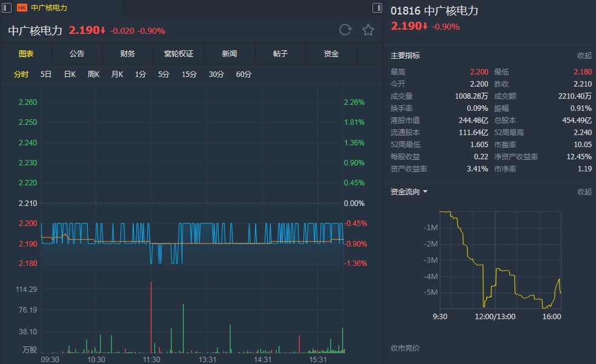The height and width of the screenshot is (364, 596).
Task: Open the 新闻 news tab
Action: (230, 53)
